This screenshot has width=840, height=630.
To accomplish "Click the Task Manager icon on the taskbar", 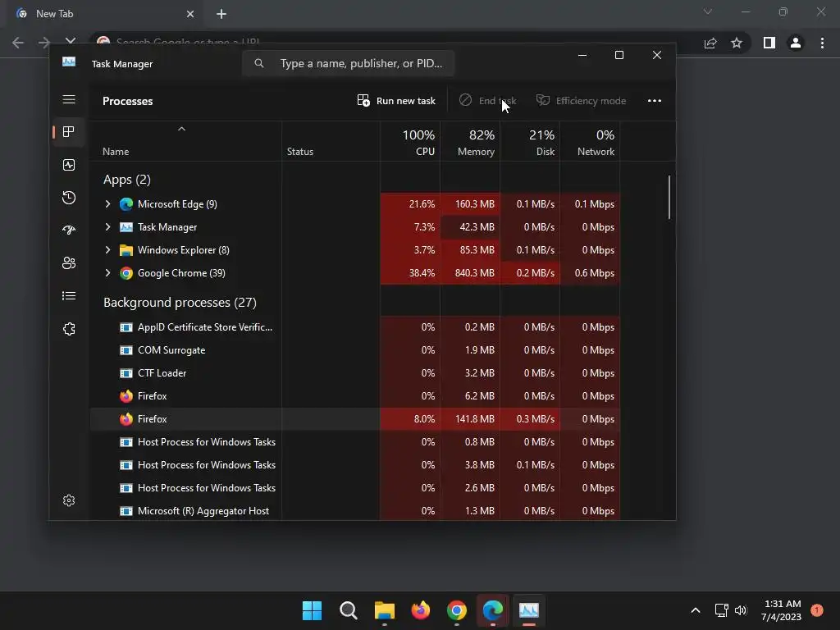I will 529,610.
